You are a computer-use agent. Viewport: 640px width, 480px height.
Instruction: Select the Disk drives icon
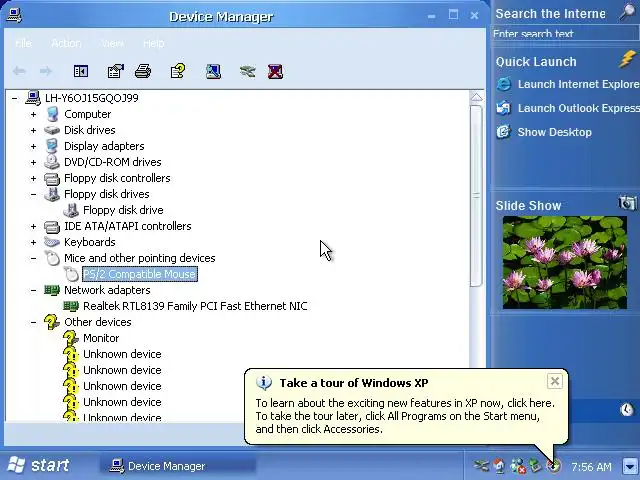point(52,130)
